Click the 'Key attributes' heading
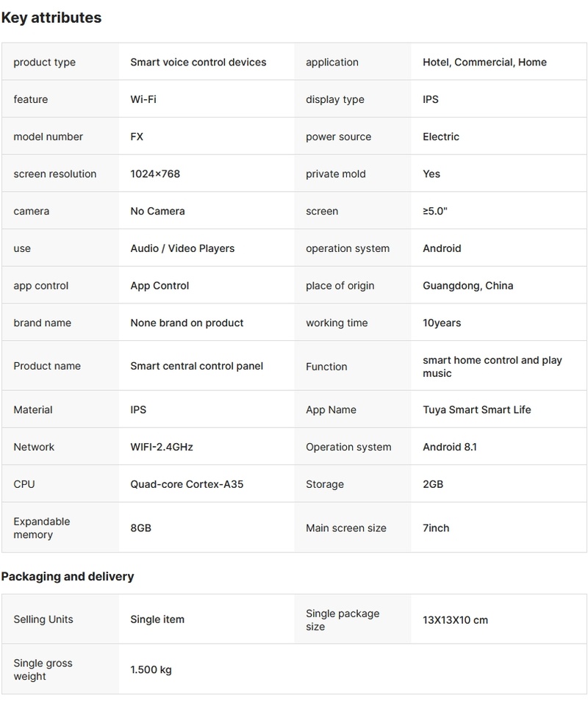Screen dimensions: 588x701 pos(51,18)
